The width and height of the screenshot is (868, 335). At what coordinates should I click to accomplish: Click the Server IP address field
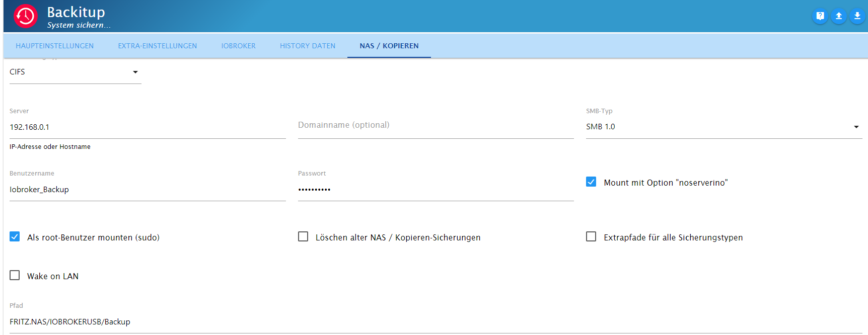click(x=147, y=127)
